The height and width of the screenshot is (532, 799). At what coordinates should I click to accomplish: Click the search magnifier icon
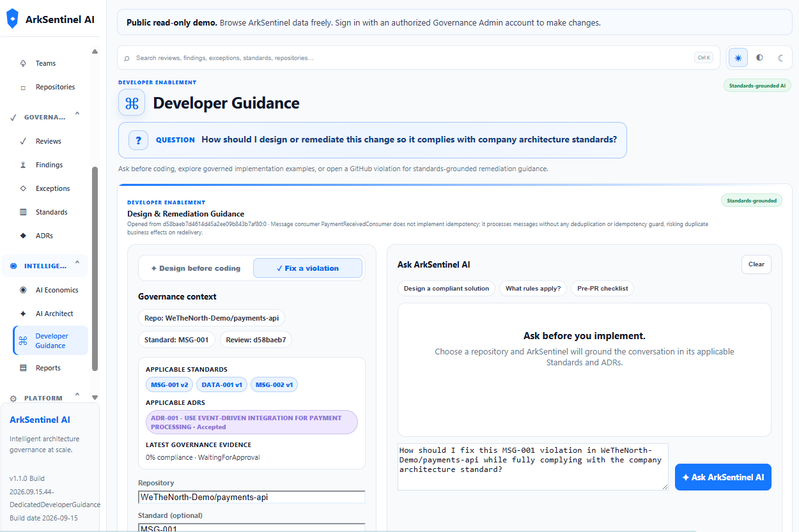[x=127, y=58]
